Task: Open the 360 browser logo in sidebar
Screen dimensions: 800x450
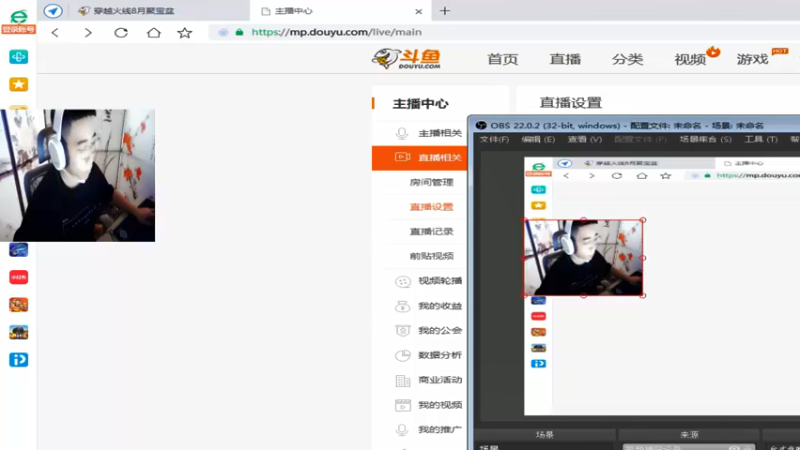Action: 18,16
